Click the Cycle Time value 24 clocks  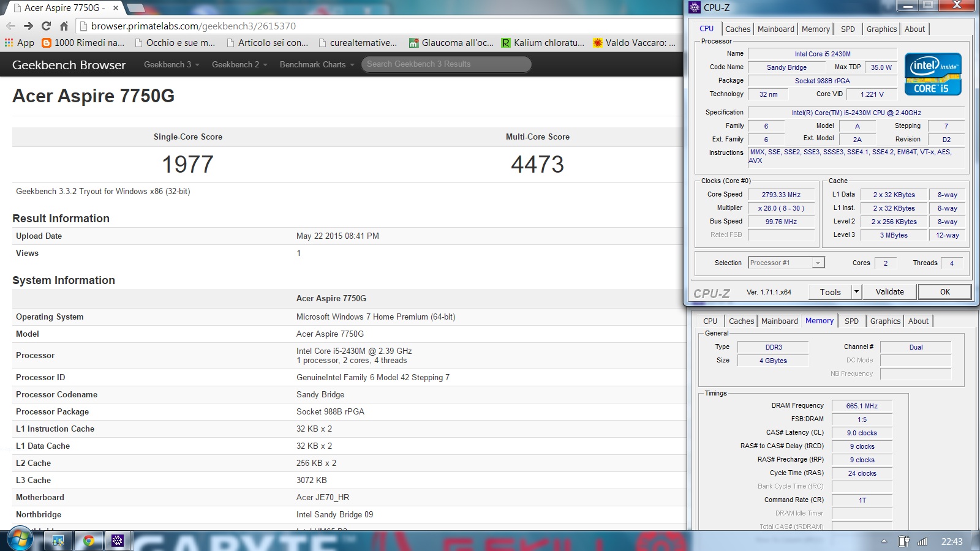862,473
